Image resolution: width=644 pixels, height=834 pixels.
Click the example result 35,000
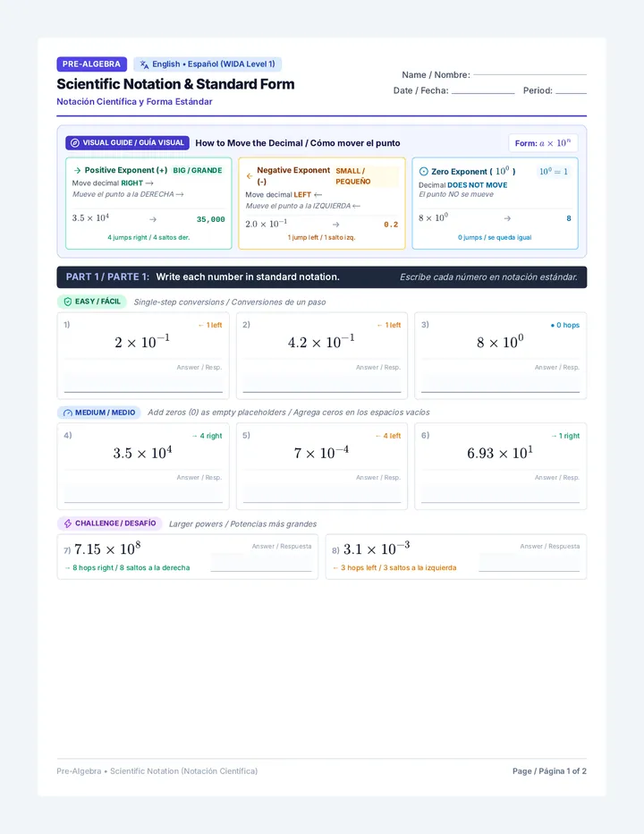click(x=210, y=219)
